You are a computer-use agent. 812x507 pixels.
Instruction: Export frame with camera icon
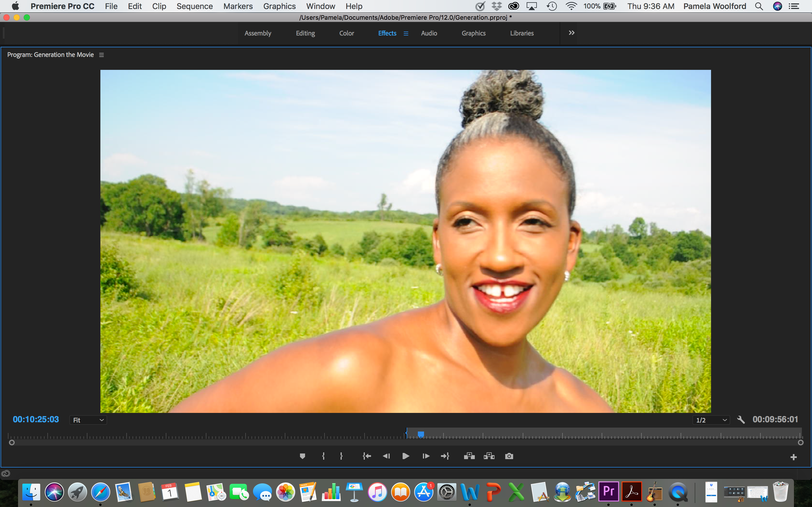point(509,456)
